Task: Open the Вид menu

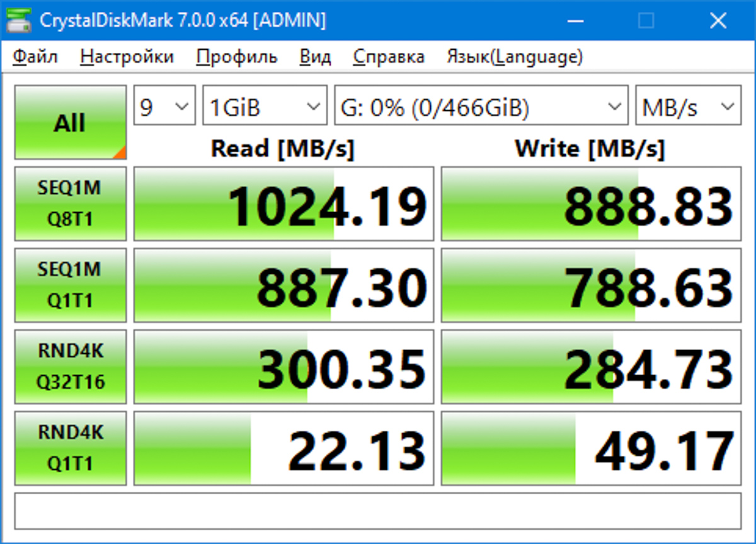Action: pos(315,57)
